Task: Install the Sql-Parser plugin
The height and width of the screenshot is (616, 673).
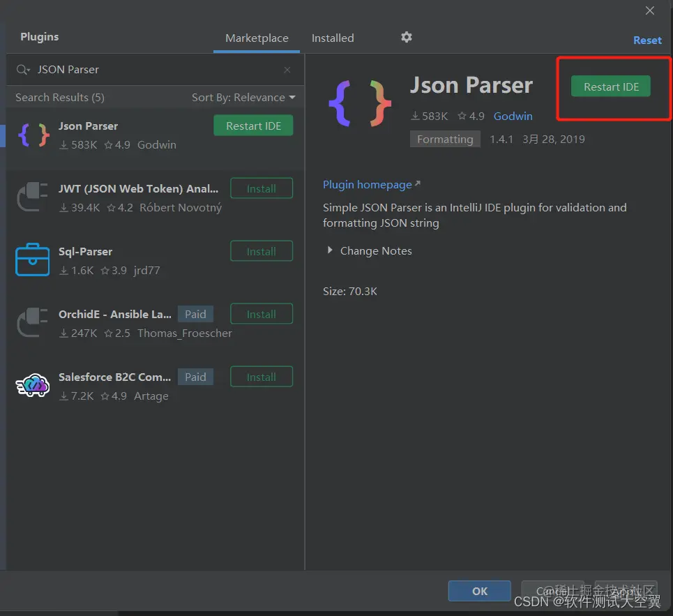Action: [x=262, y=251]
